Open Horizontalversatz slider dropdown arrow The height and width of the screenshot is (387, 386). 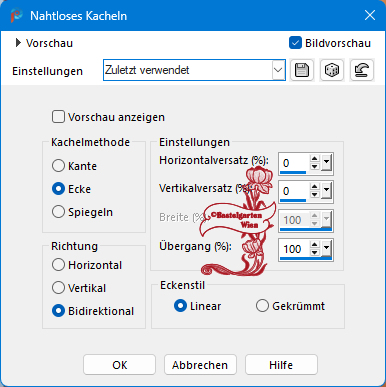327,163
